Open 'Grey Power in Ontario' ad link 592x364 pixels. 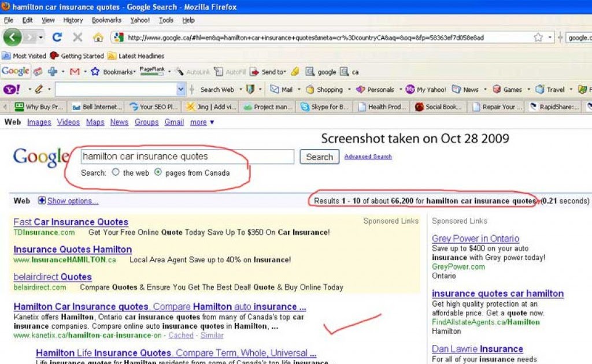[x=475, y=239]
